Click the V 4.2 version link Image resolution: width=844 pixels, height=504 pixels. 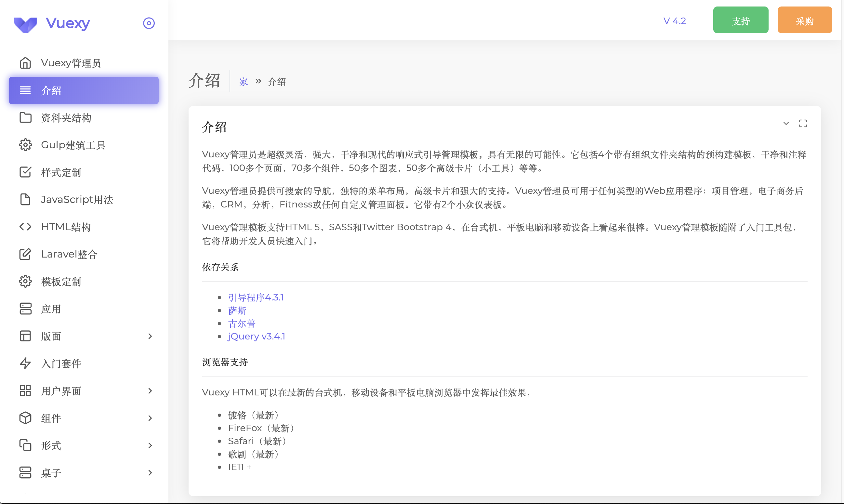(675, 21)
